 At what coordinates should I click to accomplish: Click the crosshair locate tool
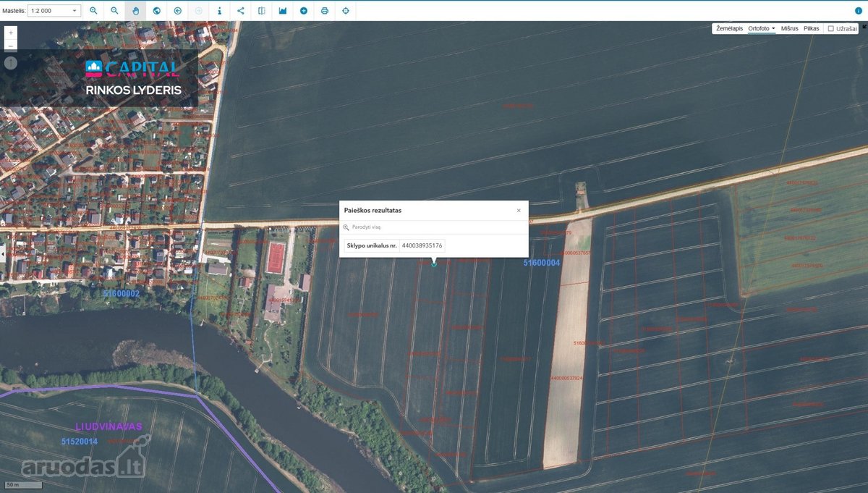346,11
